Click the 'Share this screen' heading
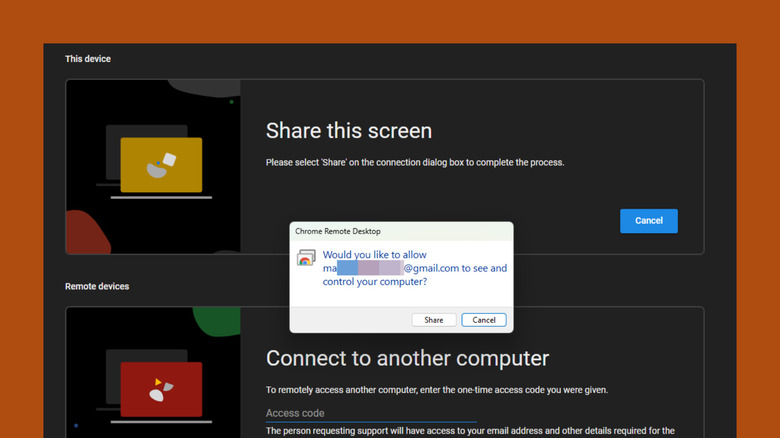This screenshot has height=438, width=780. click(349, 131)
